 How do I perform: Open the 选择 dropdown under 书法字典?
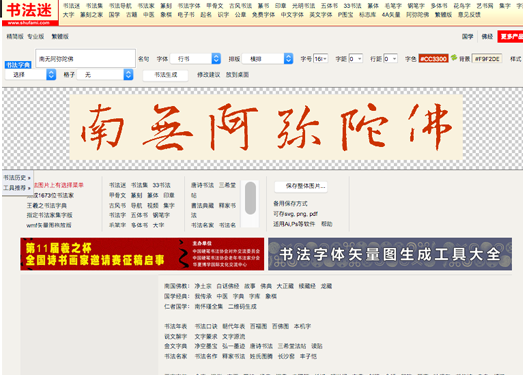(x=30, y=74)
